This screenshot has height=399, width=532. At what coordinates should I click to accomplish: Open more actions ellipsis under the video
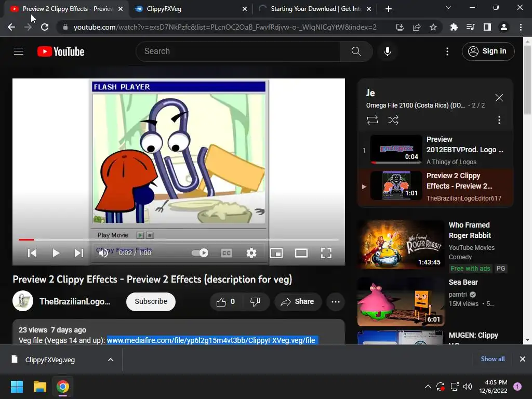[x=336, y=302]
